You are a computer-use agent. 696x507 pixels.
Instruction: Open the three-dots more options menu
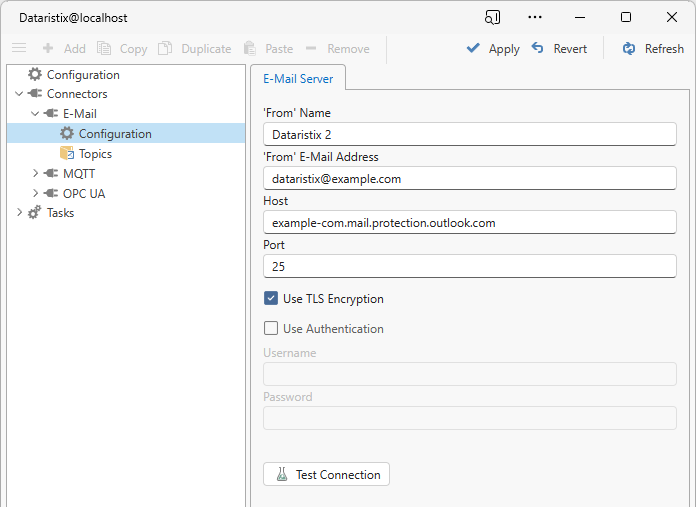tap(535, 17)
